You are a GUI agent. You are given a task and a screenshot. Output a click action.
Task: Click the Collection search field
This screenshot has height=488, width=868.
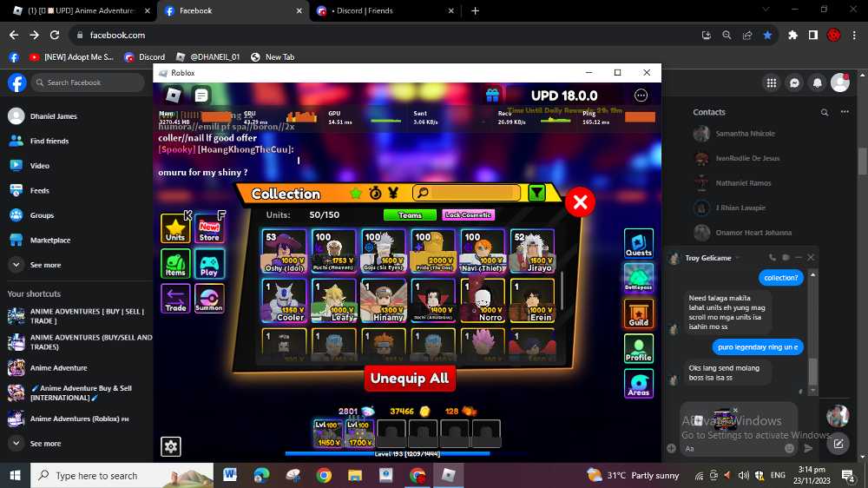[467, 193]
